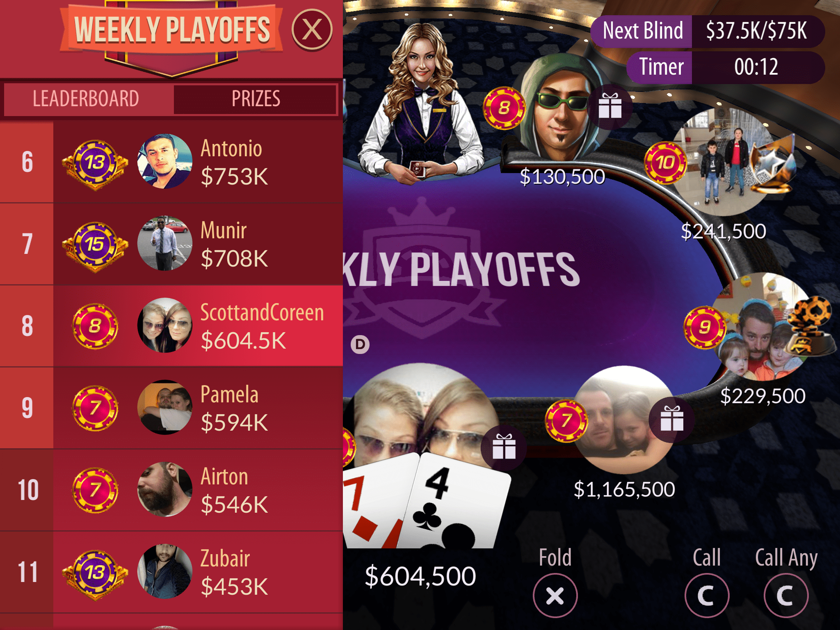
Task: Enable the Call Any pre-action
Action: 786,595
